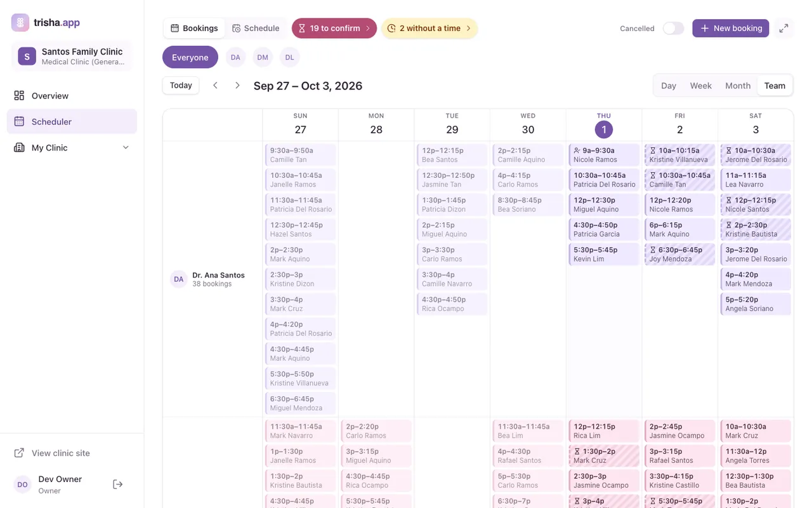Screen dimensions: 812x508
Task: Click the Dr. Ana Santos DA avatar
Action: point(179,279)
